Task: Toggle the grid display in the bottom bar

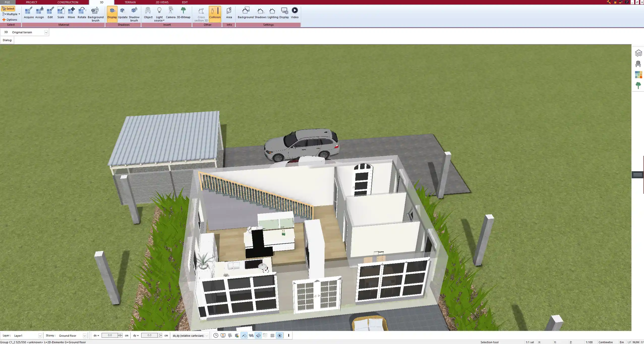Action: 272,335
